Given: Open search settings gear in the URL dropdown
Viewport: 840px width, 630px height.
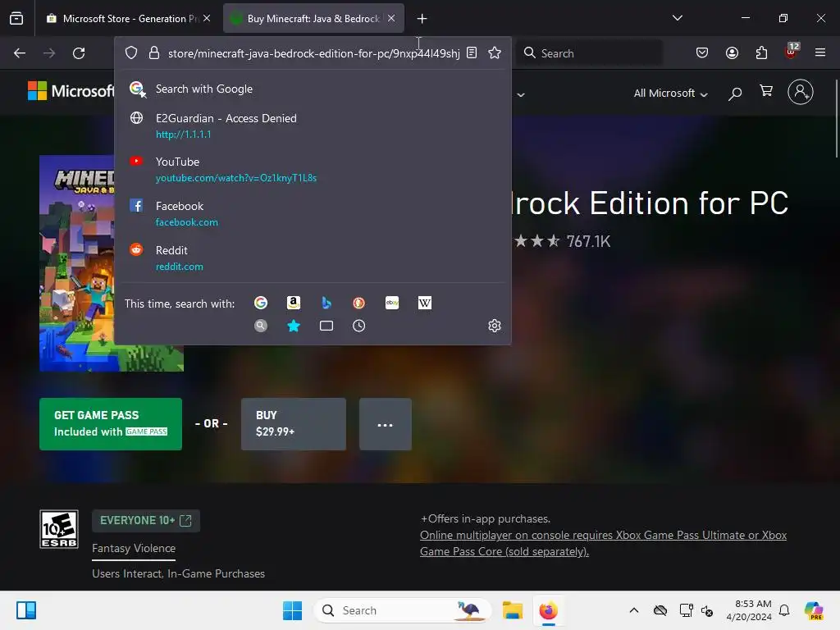Looking at the screenshot, I should 495,326.
